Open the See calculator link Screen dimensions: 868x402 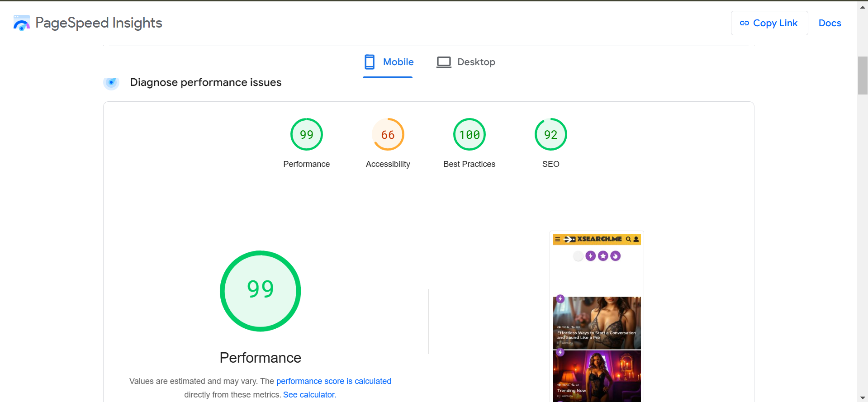[309, 395]
